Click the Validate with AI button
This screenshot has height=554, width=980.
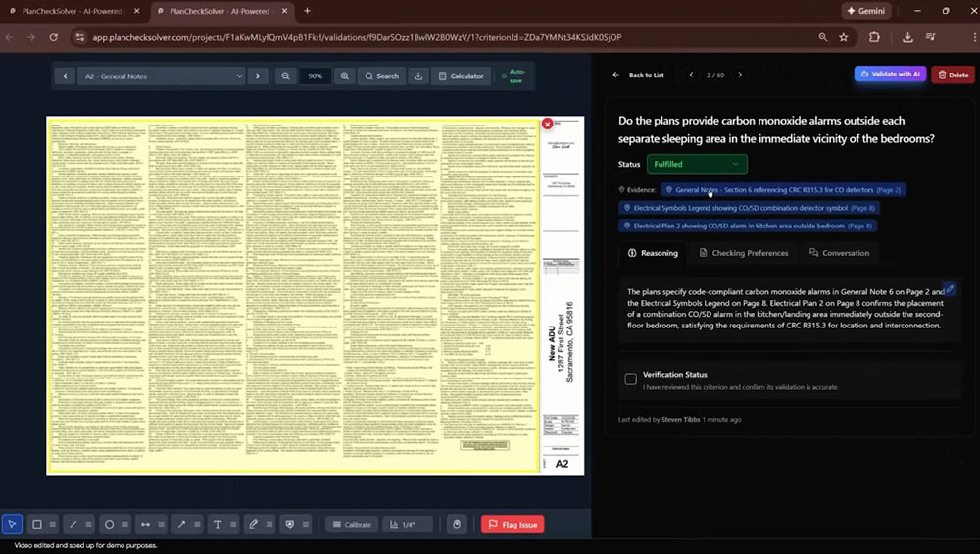(x=890, y=74)
